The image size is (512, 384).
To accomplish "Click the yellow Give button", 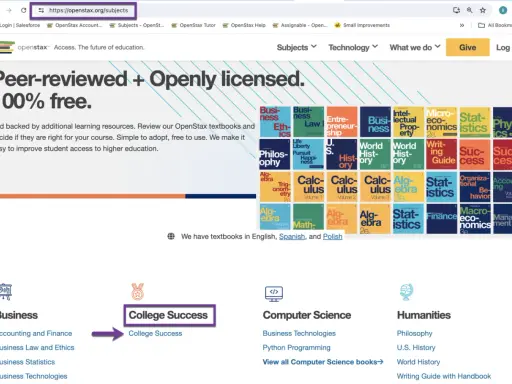I will coord(468,47).
